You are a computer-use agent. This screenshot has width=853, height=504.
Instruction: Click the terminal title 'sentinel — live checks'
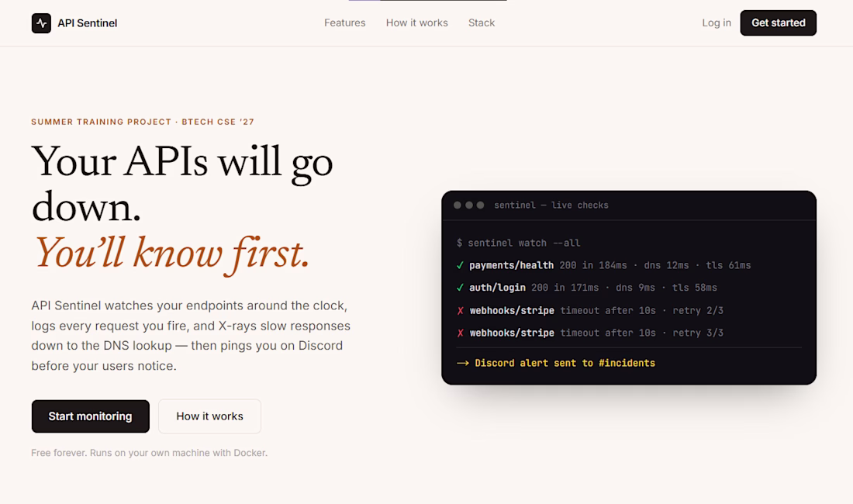(x=551, y=205)
